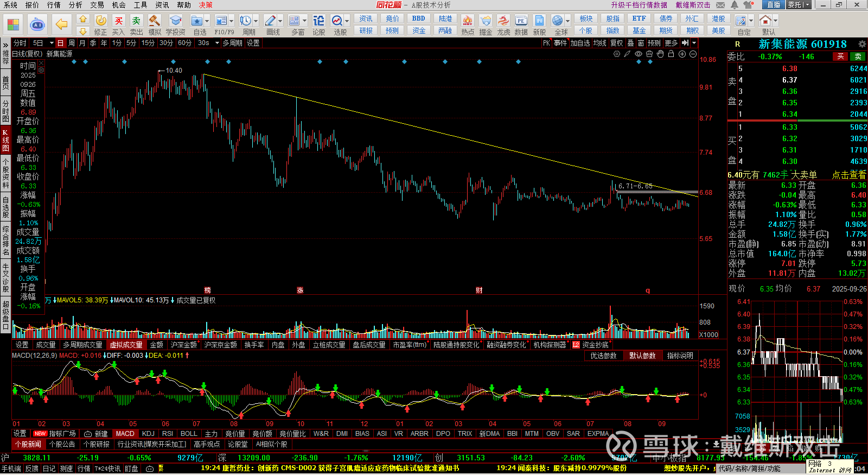Image resolution: width=868 pixels, height=475 pixels.
Task: Open the 选股 stock screener icon
Action: [x=337, y=21]
